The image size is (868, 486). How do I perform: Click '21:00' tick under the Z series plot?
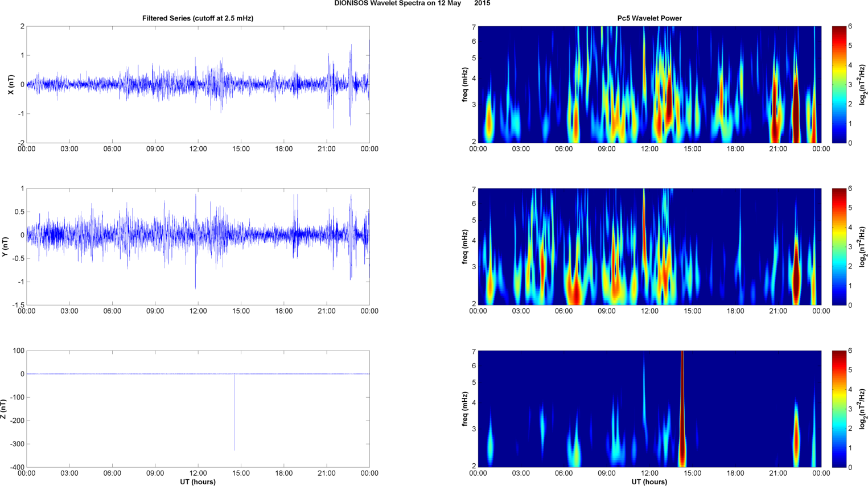[327, 473]
